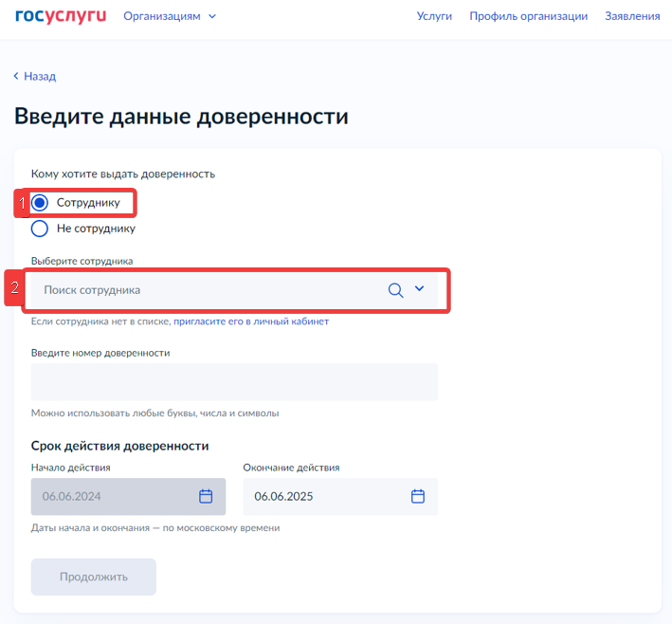The height and width of the screenshot is (624, 672).
Task: Open the calendar icon for Начало действия
Action: [x=206, y=496]
